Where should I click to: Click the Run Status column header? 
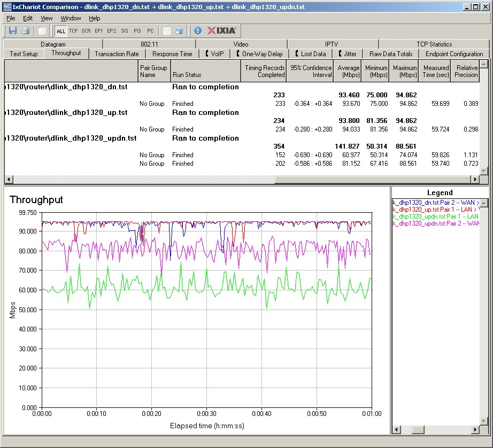(x=206, y=71)
